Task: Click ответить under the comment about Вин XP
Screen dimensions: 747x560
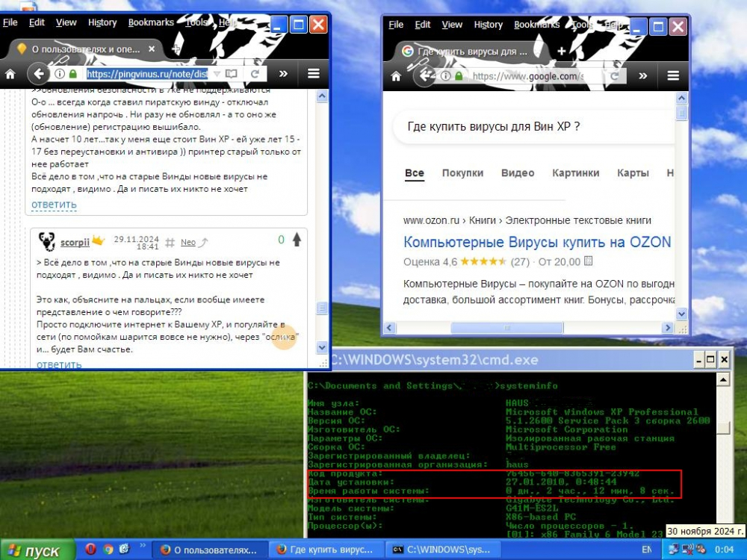Action: [54, 205]
